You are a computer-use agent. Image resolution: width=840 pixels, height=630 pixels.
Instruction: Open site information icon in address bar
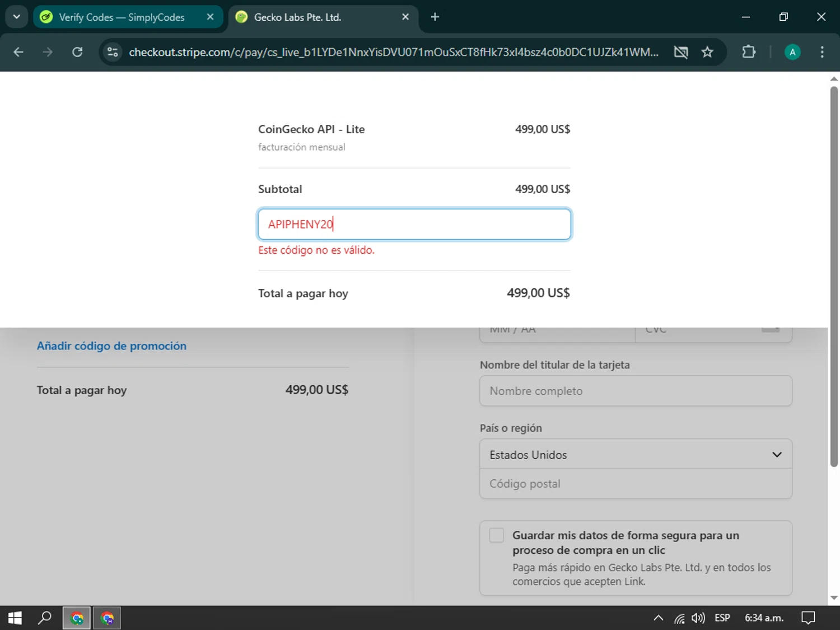coord(113,52)
